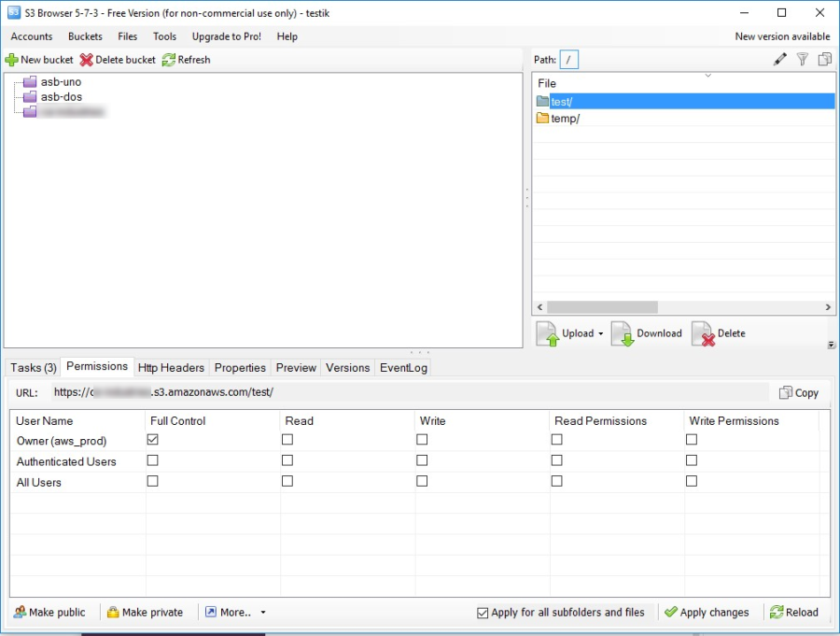Open the Upload dropdown arrow
This screenshot has width=840, height=636.
(x=600, y=333)
